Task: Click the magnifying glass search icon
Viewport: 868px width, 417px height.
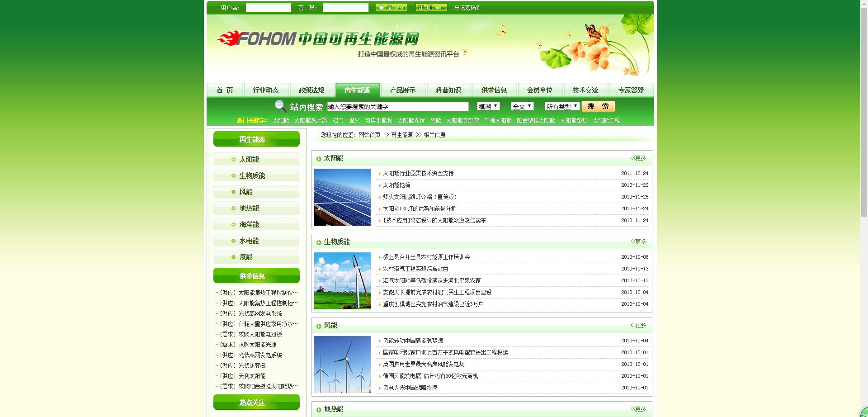Action: (x=280, y=106)
